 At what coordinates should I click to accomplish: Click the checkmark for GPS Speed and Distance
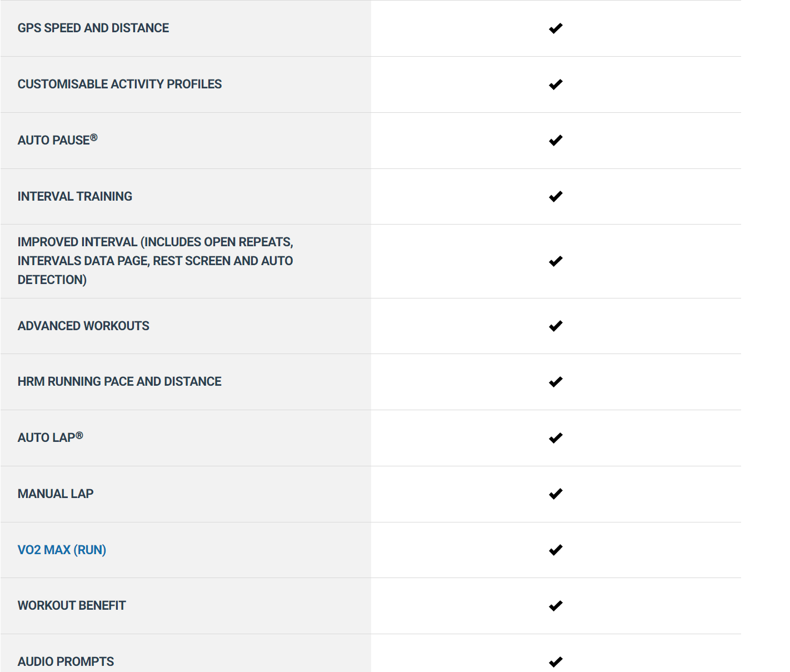(556, 28)
